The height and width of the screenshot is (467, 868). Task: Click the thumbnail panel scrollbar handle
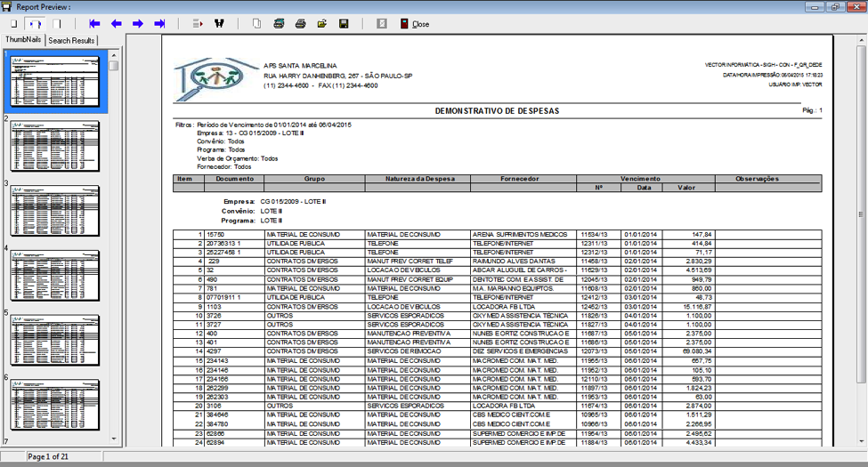pos(114,65)
